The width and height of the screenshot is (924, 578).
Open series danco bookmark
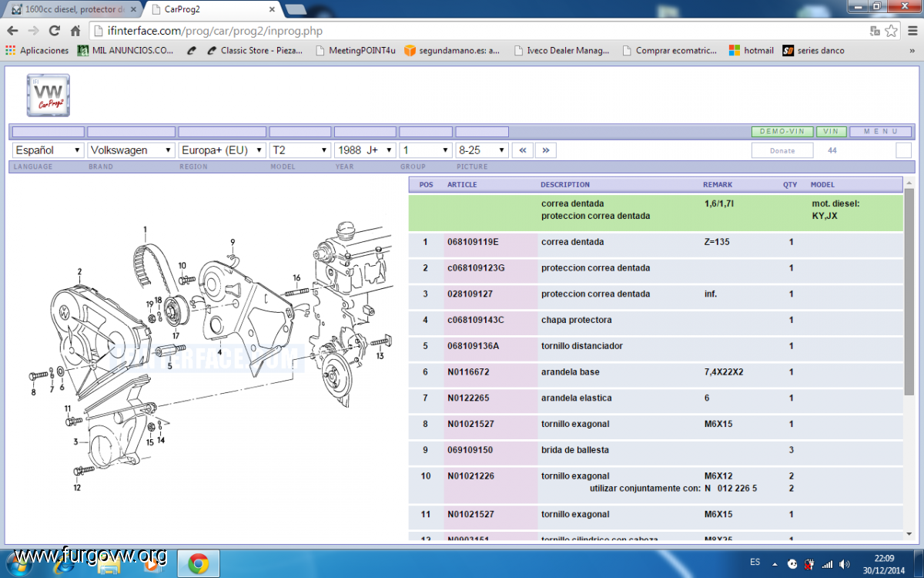(x=814, y=50)
